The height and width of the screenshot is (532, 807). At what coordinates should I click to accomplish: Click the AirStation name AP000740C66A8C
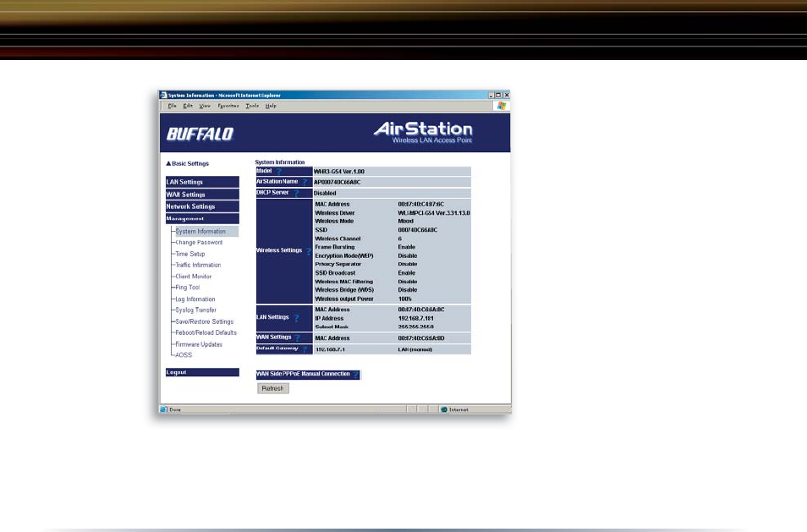(338, 182)
